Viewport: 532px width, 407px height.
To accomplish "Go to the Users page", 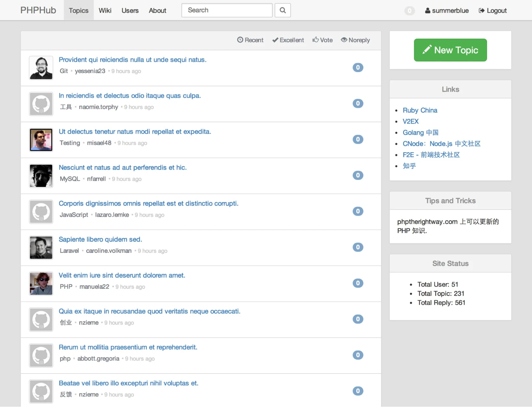I will (x=130, y=10).
